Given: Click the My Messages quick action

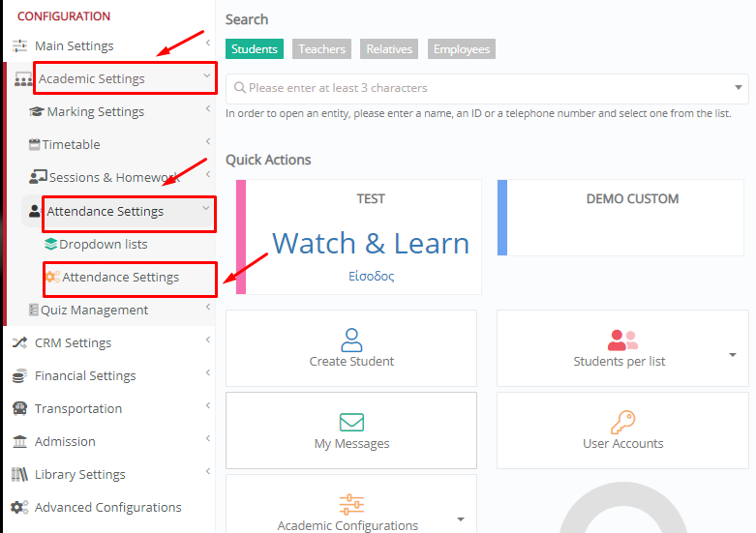Looking at the screenshot, I should (x=351, y=430).
